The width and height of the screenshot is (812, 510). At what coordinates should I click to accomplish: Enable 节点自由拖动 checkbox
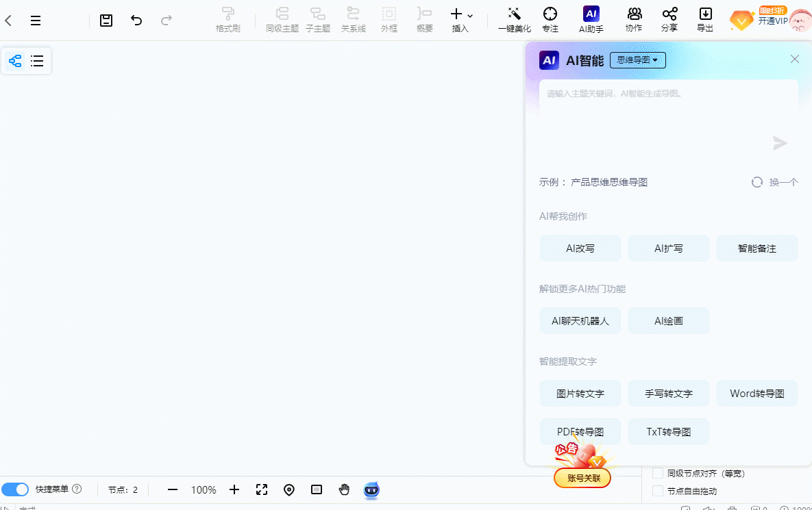coord(658,491)
